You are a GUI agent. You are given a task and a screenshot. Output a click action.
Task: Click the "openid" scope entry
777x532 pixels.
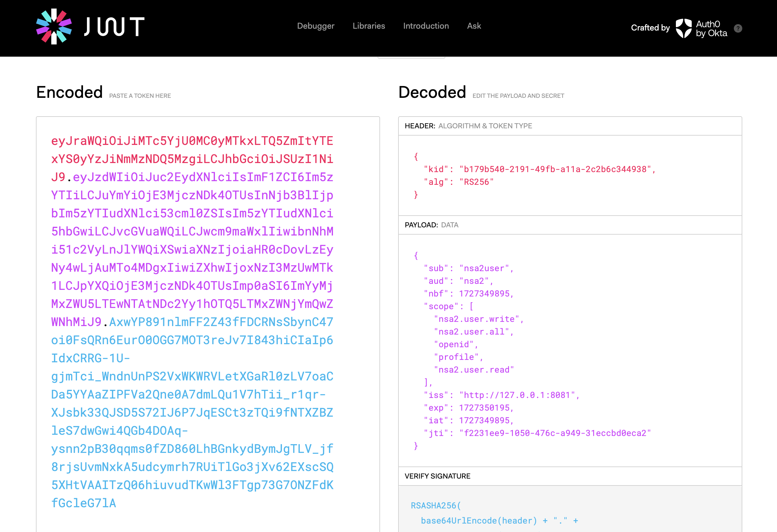(456, 345)
